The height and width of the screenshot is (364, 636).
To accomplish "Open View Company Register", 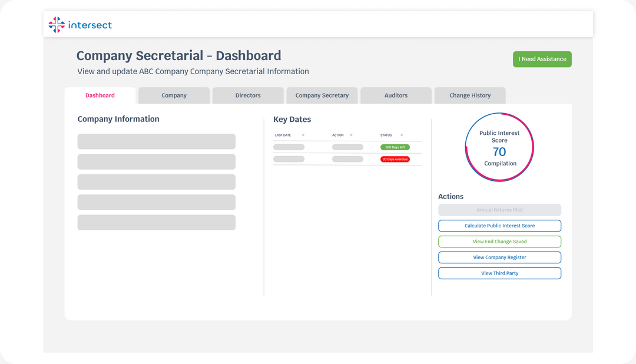I will [x=499, y=257].
